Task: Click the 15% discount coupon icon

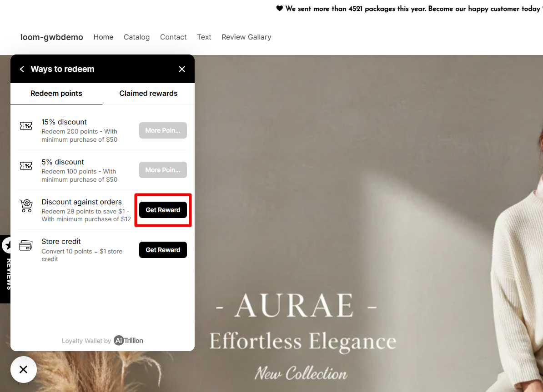Action: coord(26,126)
